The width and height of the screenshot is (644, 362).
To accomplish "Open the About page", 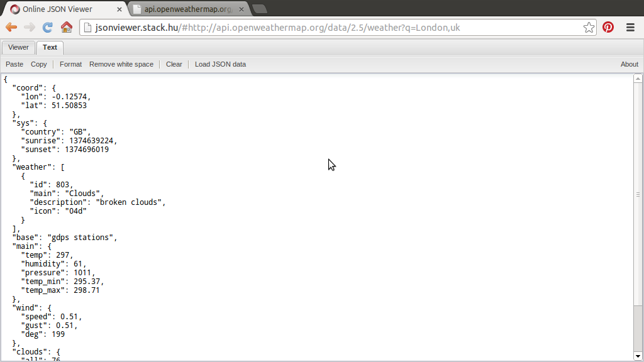I will pos(629,63).
